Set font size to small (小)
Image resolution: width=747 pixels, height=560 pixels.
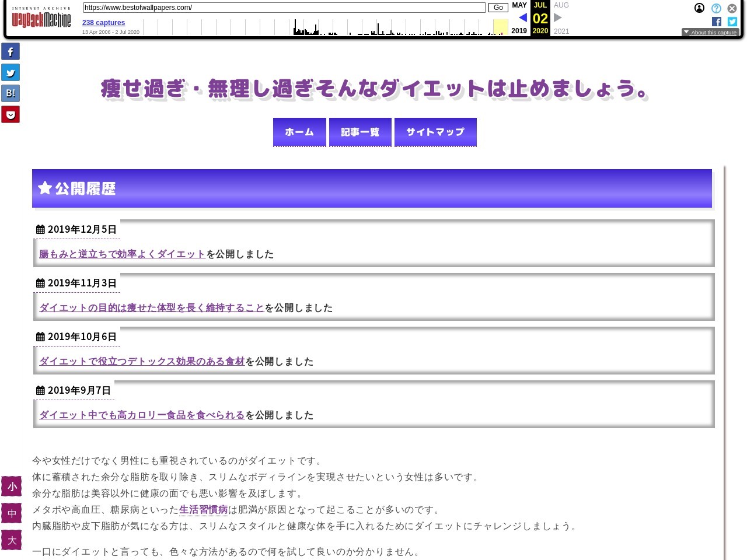[x=12, y=487]
